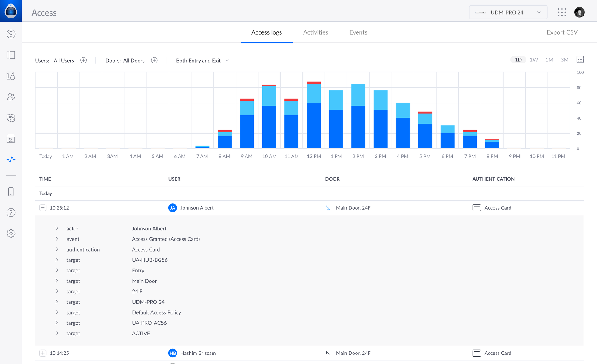Click the activity pulse sidebar icon
The height and width of the screenshot is (364, 597).
tap(11, 160)
